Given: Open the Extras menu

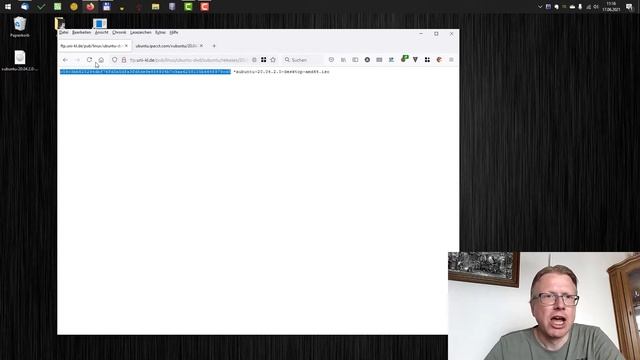Looking at the screenshot, I should pyautogui.click(x=160, y=32).
